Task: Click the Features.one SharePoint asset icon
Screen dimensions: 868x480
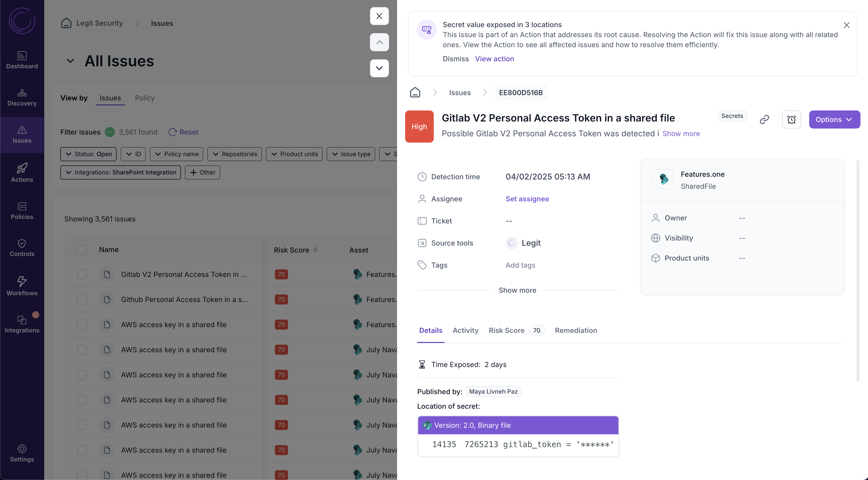Action: 662,179
